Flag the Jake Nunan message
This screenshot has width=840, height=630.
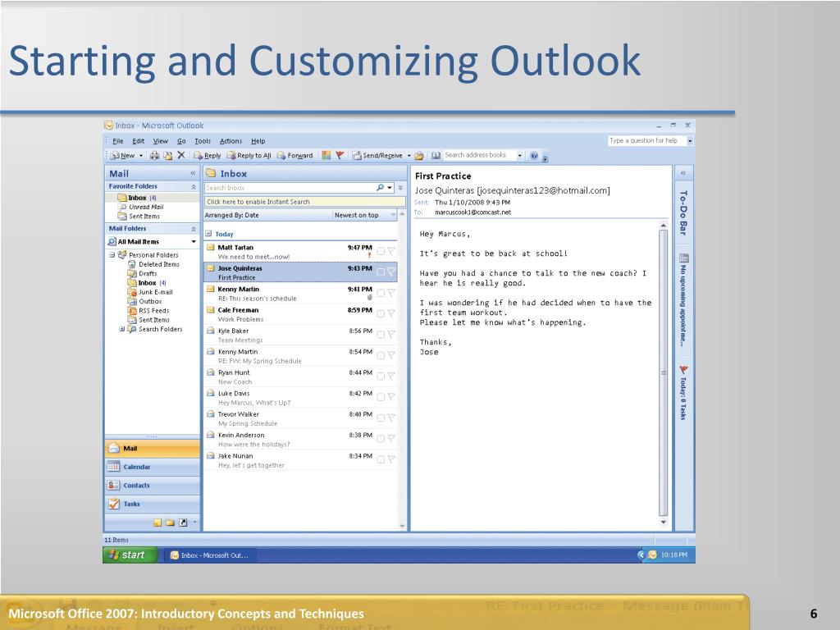[x=391, y=459]
